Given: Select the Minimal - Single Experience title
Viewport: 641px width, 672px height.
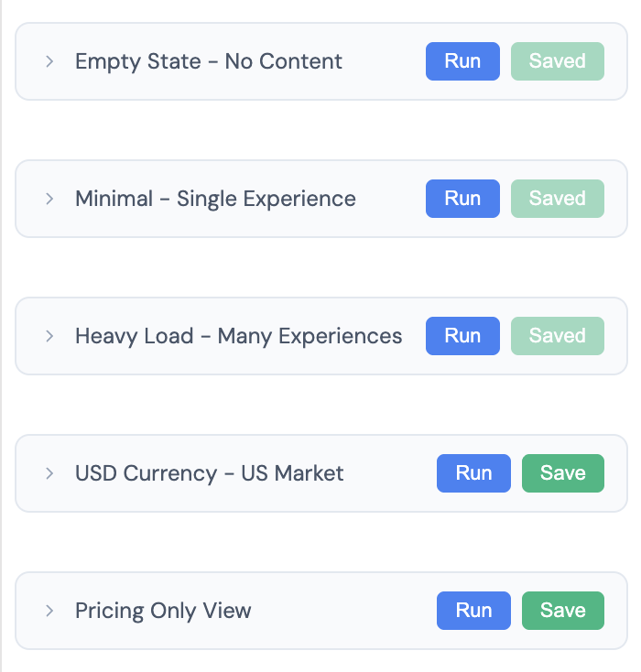Looking at the screenshot, I should [x=215, y=199].
